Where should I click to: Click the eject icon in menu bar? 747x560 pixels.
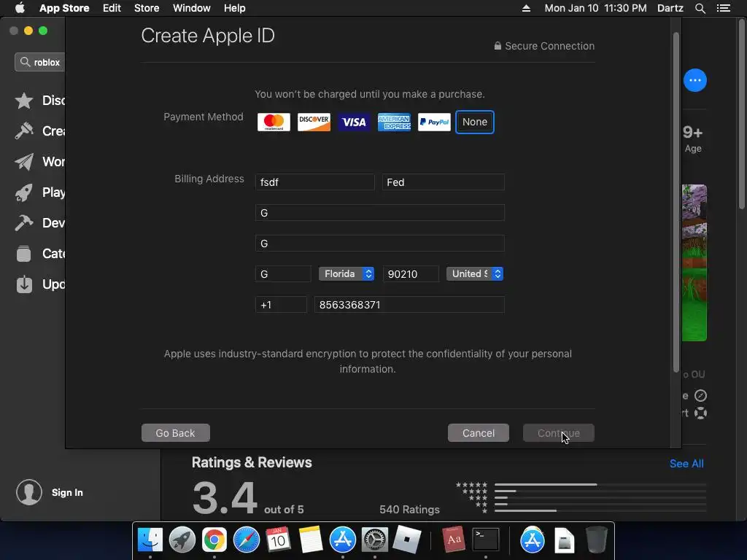527,8
